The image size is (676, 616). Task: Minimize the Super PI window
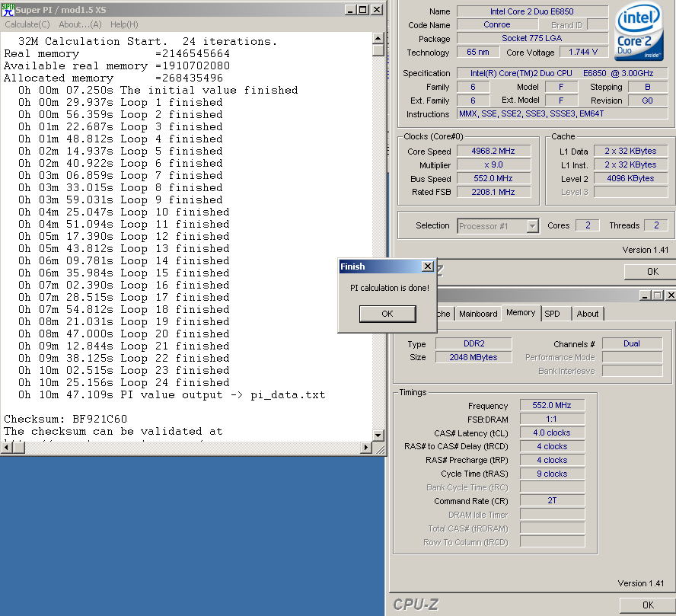(x=351, y=9)
